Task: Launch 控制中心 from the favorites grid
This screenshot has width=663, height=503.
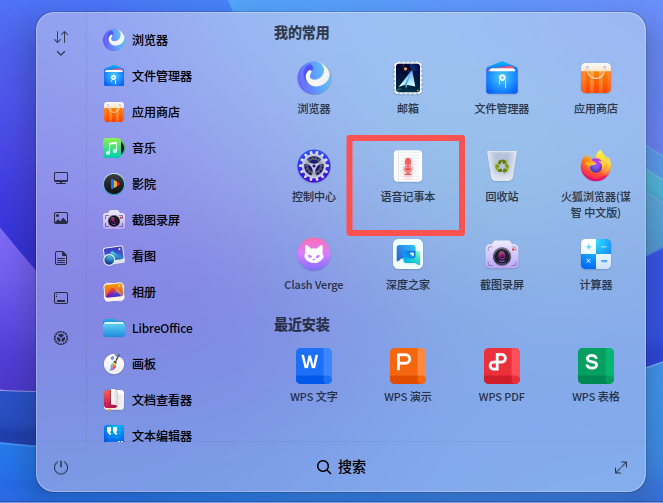Action: pyautogui.click(x=314, y=176)
